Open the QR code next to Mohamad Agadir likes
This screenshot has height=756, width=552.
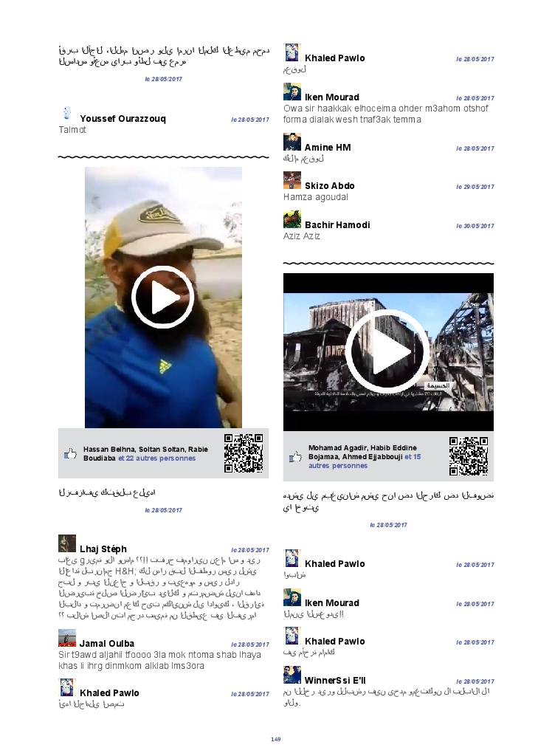click(x=468, y=456)
